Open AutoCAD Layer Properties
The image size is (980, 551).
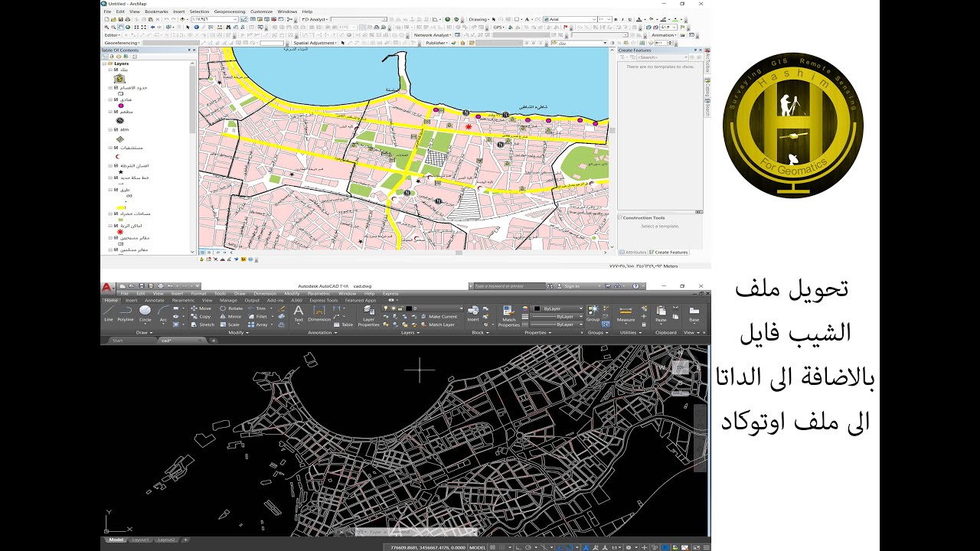369,317
